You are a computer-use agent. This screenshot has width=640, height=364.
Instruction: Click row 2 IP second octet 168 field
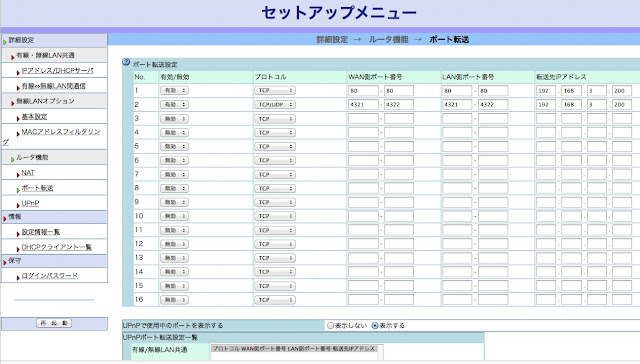click(x=571, y=104)
